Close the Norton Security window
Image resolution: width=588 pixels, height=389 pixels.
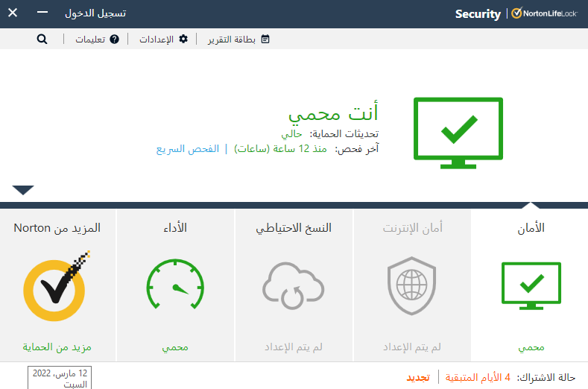click(x=13, y=13)
